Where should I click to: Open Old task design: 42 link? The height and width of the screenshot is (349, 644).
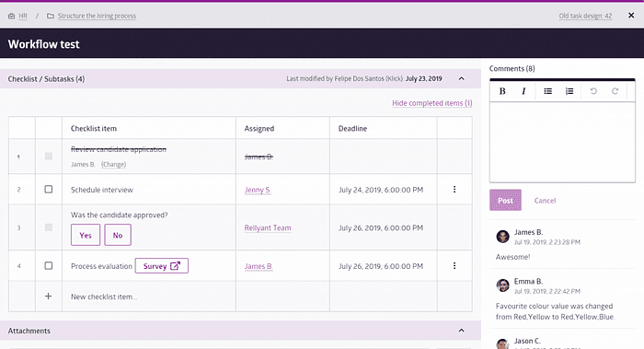point(585,16)
